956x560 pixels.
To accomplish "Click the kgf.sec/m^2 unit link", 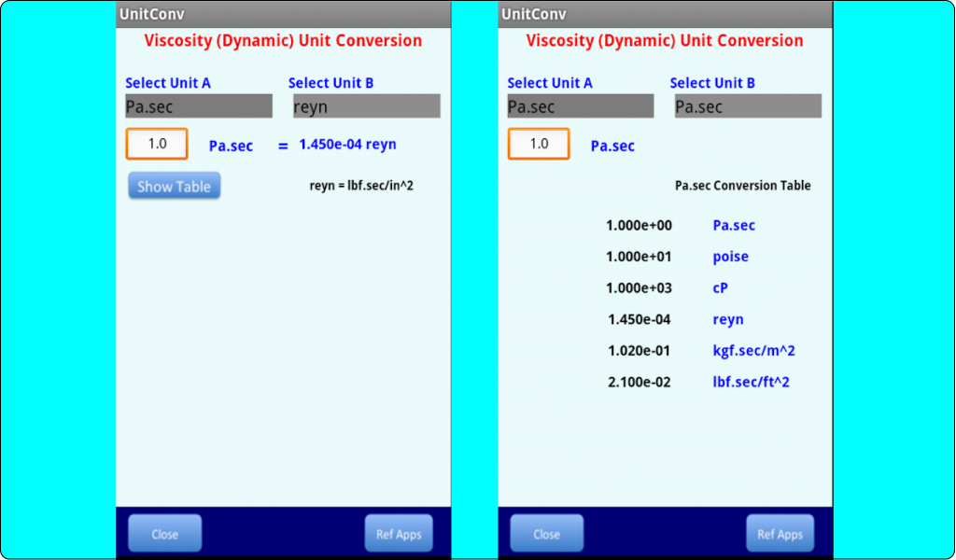I will click(x=753, y=350).
